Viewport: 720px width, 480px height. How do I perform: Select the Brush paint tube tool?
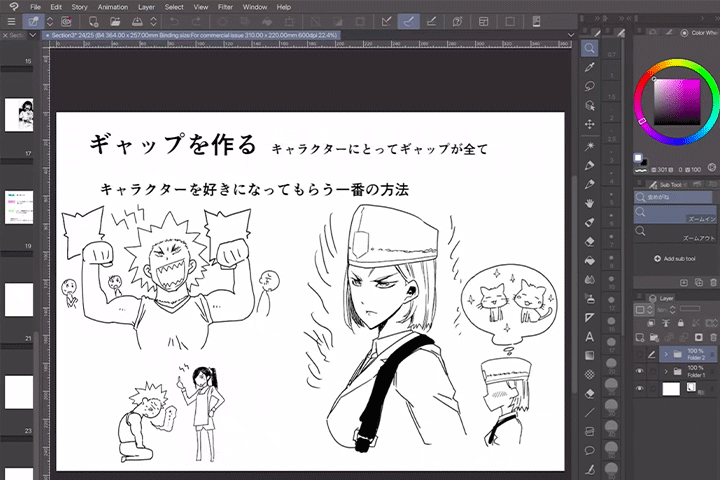590,222
